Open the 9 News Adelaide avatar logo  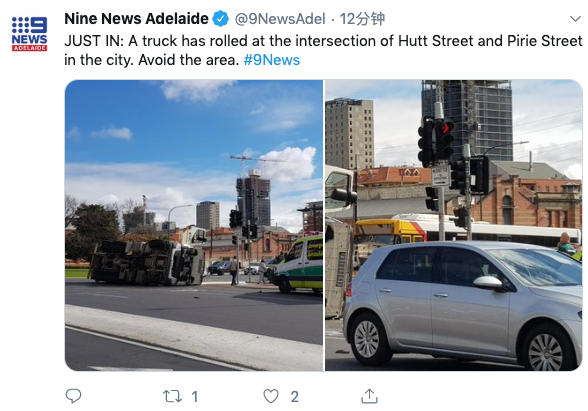click(29, 34)
